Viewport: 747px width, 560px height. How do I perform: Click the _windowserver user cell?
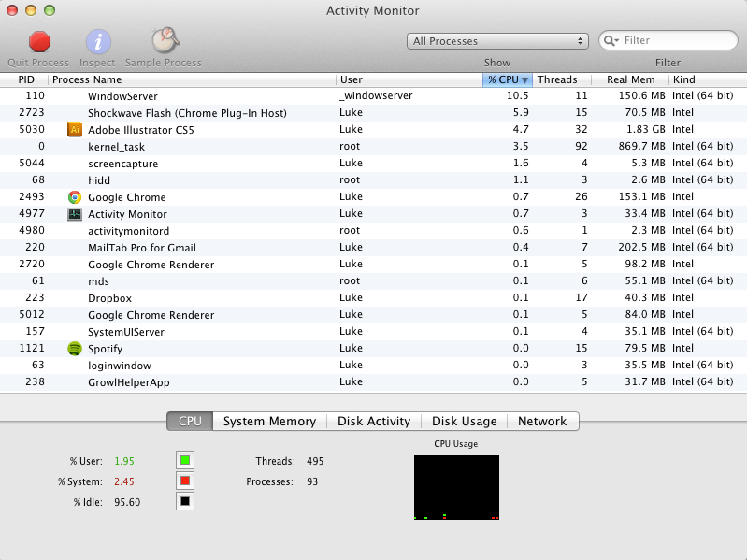[376, 95]
